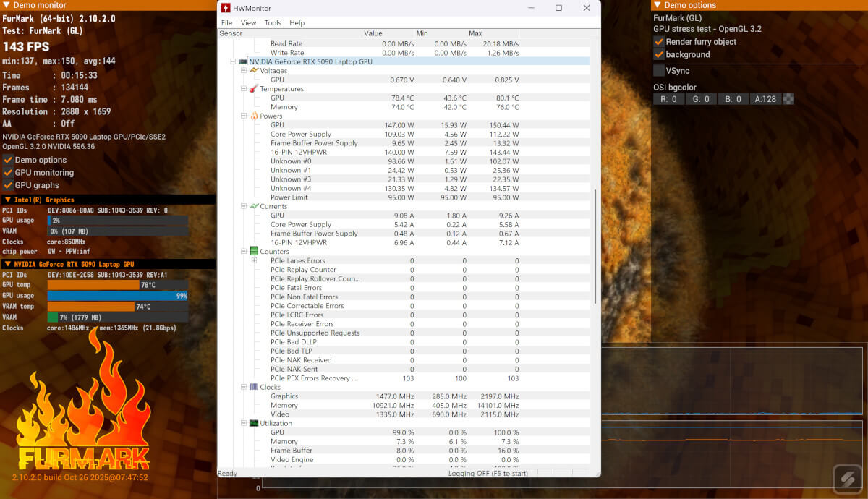Click the HWMonitor vertical scrollbar thumb

(595, 247)
